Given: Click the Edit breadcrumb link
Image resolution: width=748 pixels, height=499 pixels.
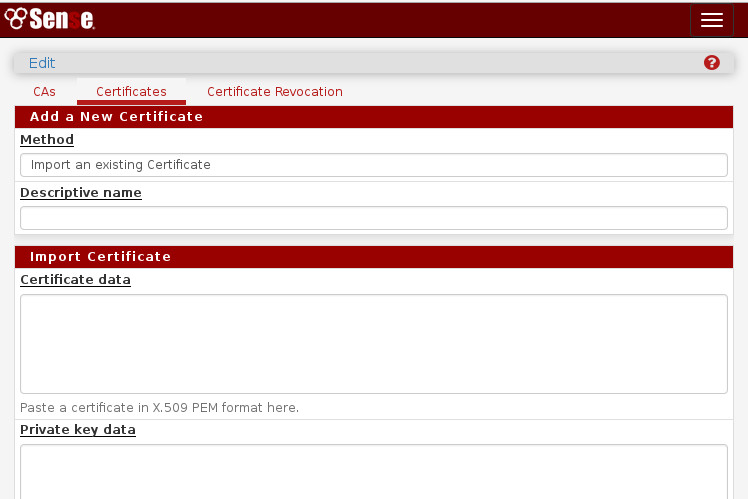Looking at the screenshot, I should (42, 63).
